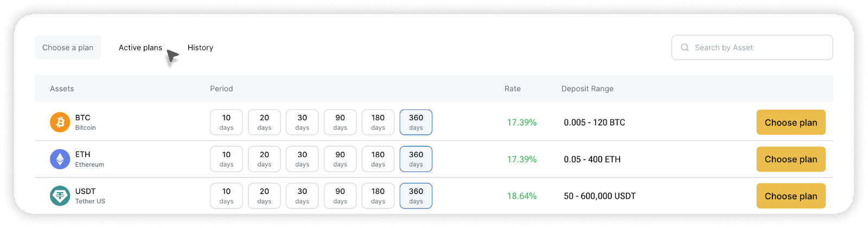Open the History tab
868x228 pixels.
200,48
